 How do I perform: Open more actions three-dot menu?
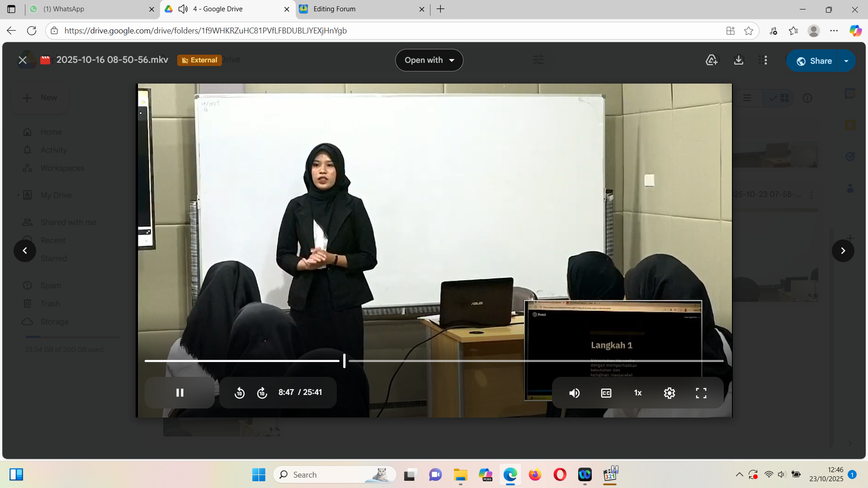(x=765, y=60)
